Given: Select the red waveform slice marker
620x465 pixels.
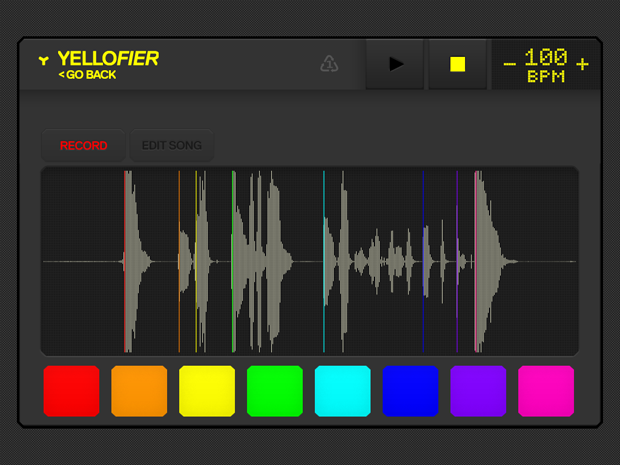Looking at the screenshot, I should tap(125, 261).
